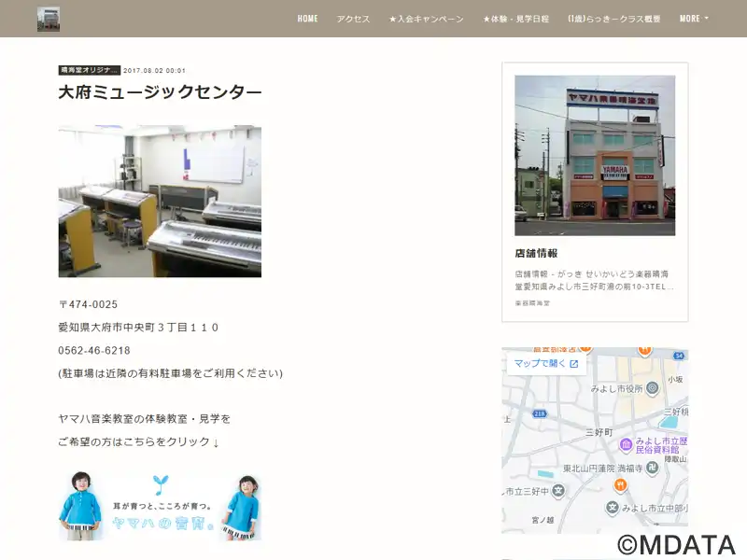This screenshot has width=747, height=560.
Task: Open the アクセス menu item
Action: [x=353, y=19]
